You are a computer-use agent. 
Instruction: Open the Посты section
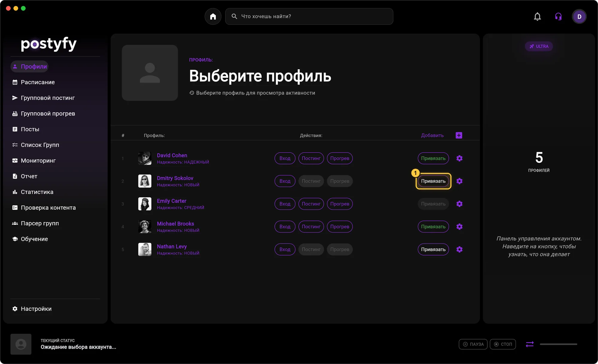click(26, 129)
